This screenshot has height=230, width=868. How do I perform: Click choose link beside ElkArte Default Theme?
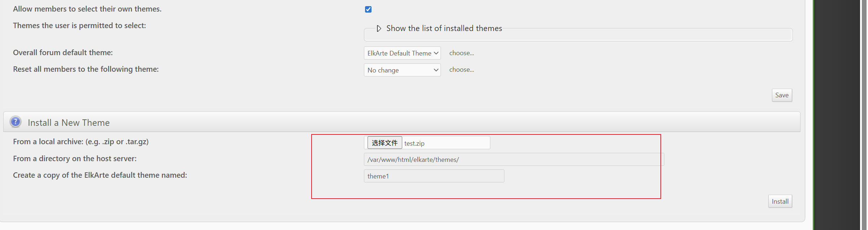pyautogui.click(x=461, y=53)
